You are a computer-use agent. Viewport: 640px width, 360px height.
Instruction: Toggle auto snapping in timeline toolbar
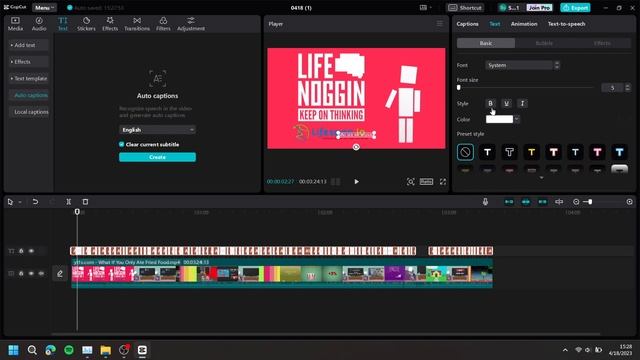526,202
